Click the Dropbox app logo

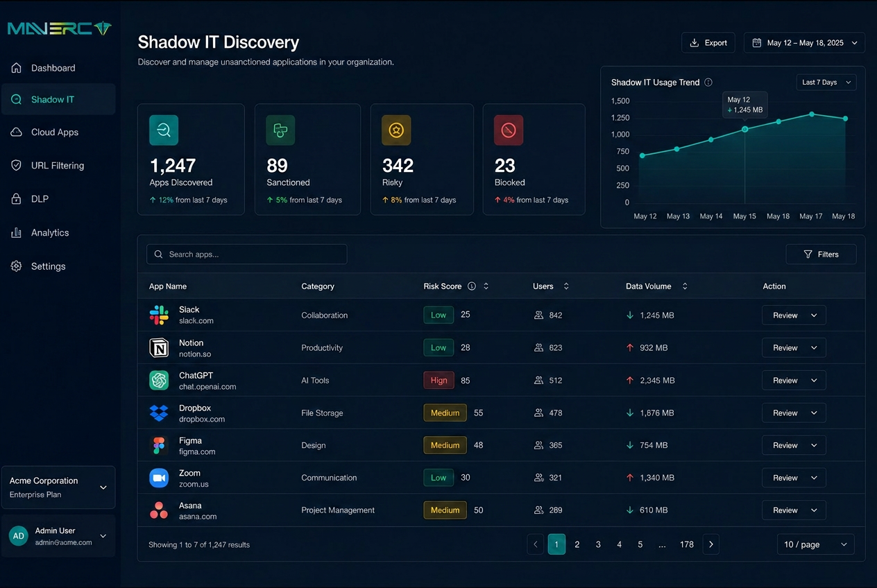[159, 413]
